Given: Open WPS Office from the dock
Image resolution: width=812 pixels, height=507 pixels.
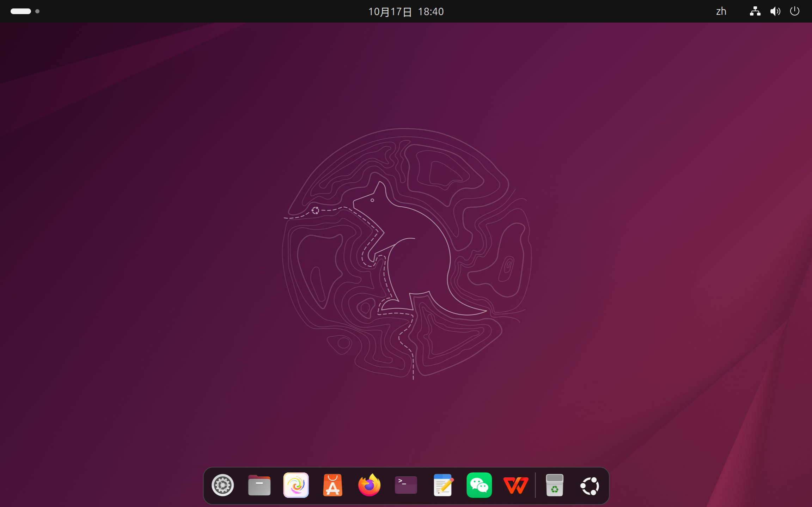Looking at the screenshot, I should pyautogui.click(x=516, y=485).
